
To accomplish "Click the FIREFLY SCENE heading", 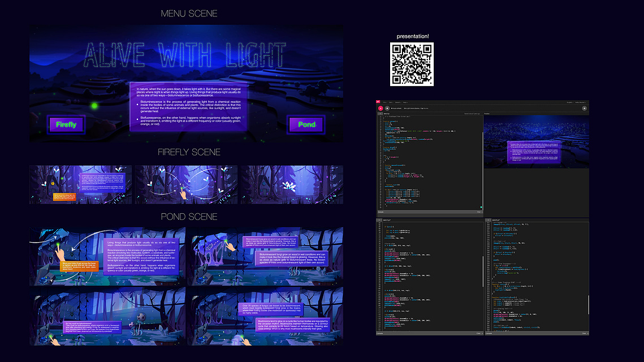I will [189, 152].
